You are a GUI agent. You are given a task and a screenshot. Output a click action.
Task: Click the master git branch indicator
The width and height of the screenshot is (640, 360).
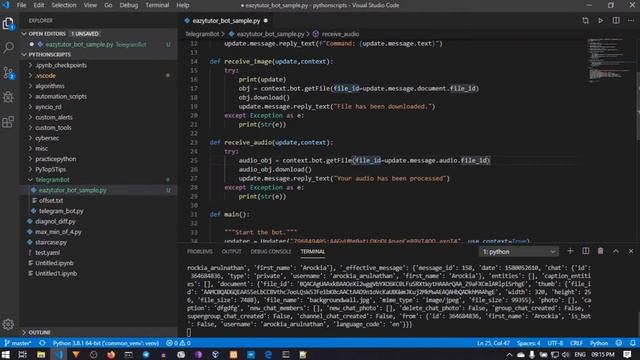[x=18, y=343]
